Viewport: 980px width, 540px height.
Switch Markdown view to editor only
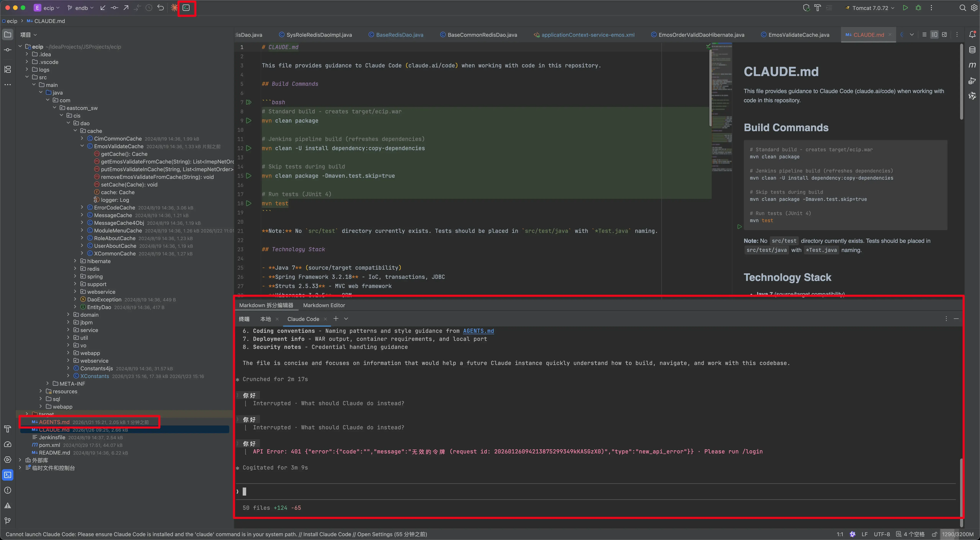(x=924, y=35)
